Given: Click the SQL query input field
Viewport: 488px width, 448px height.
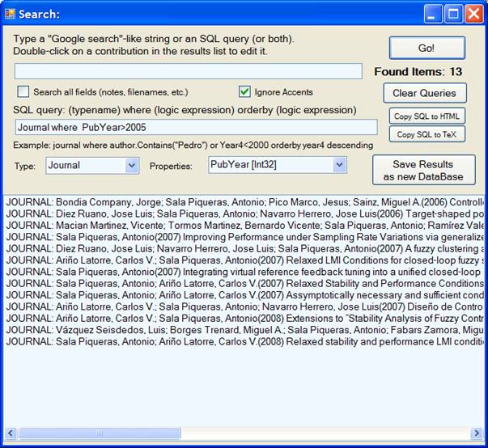Looking at the screenshot, I should [196, 127].
